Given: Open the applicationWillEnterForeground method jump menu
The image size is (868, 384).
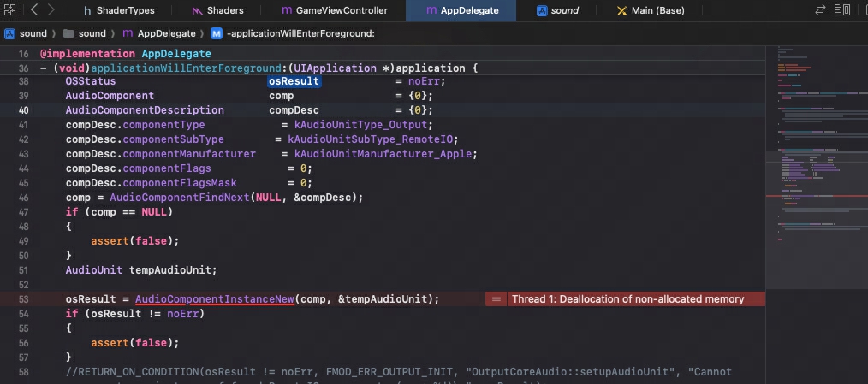Looking at the screenshot, I should coord(291,33).
